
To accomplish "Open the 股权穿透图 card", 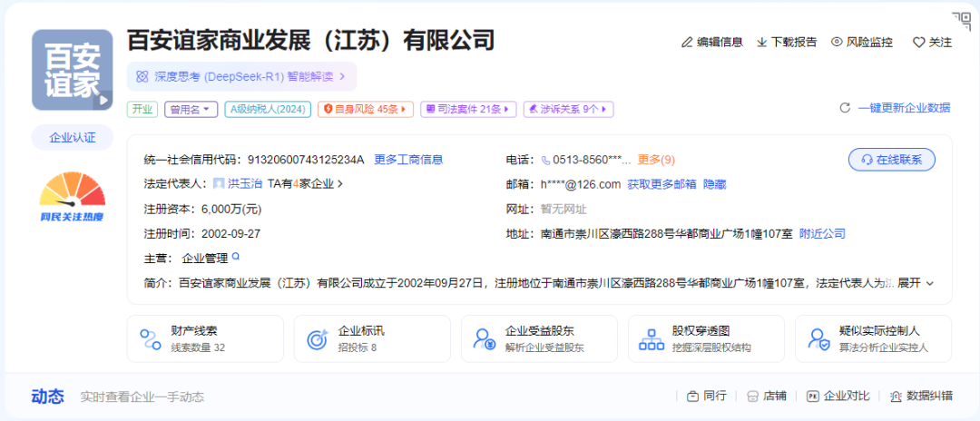I will tap(706, 338).
